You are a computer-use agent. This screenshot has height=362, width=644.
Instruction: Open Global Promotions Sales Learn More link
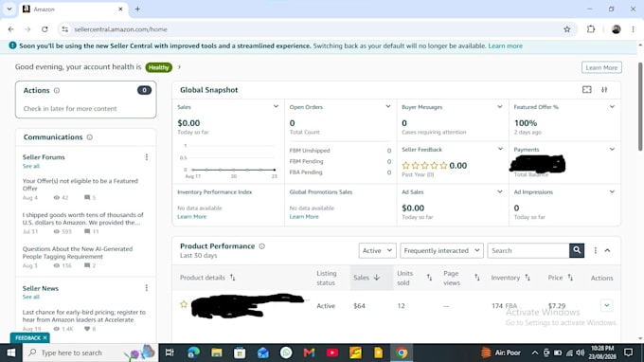(x=304, y=217)
